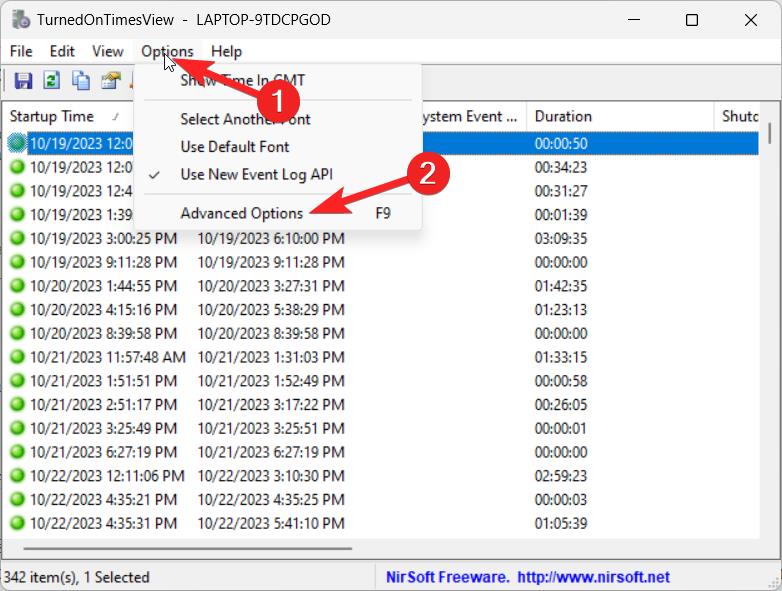
Task: Click green icon beside 10/21/2023 11:57:48 AM
Action: click(17, 357)
